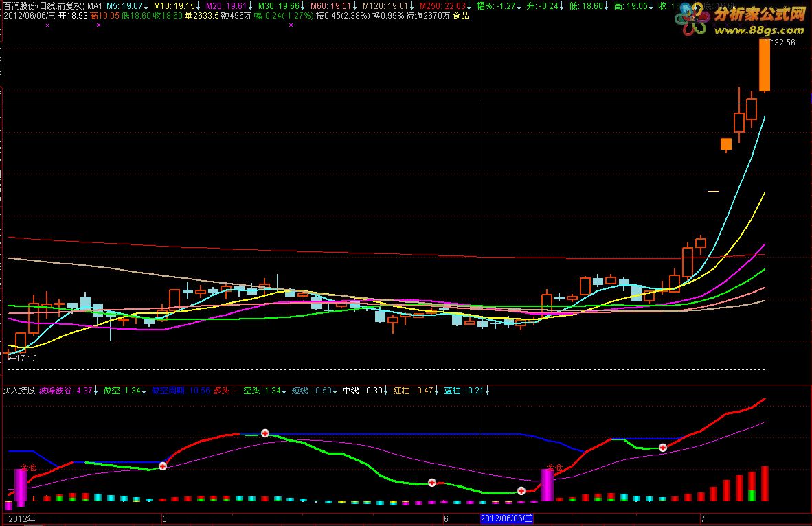
Task: Click the 高: 19.05 value in top header row
Action: coord(630,5)
